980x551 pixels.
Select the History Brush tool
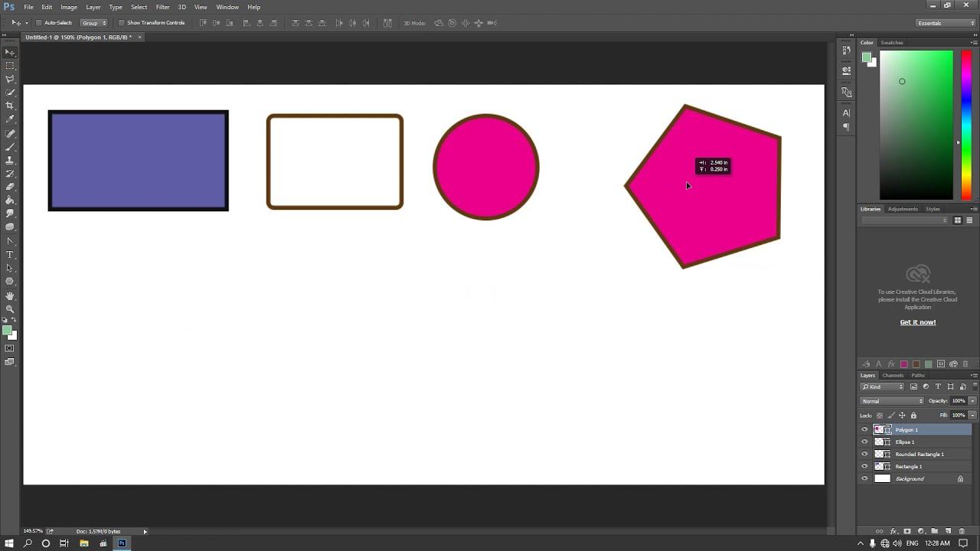tap(10, 174)
